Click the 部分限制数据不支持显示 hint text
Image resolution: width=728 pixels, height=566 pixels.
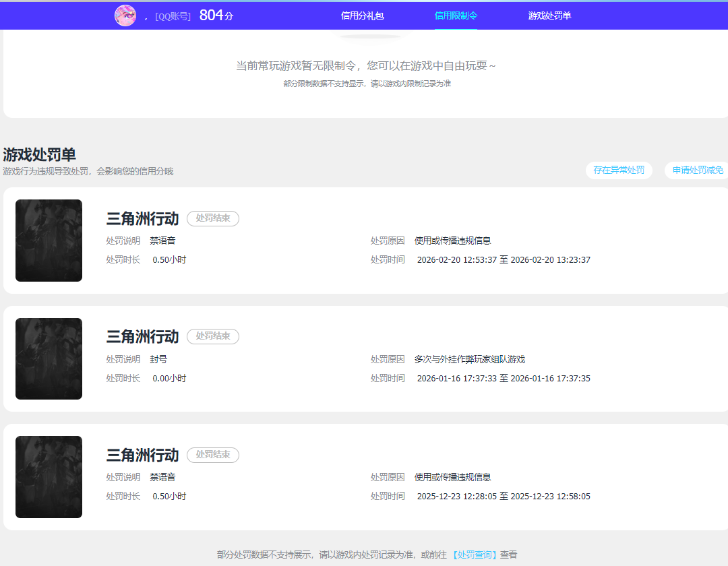click(x=367, y=84)
